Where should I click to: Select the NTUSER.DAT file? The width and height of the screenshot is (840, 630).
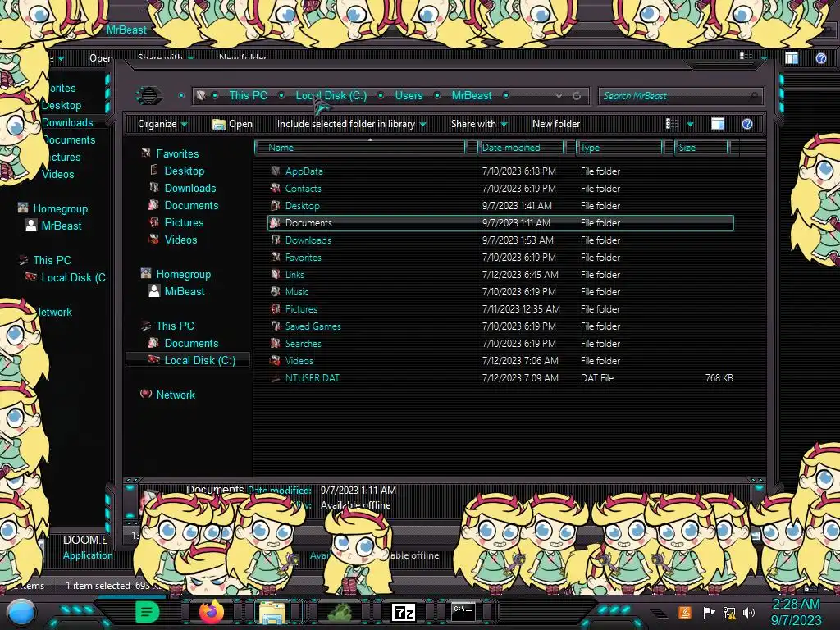[x=313, y=377]
